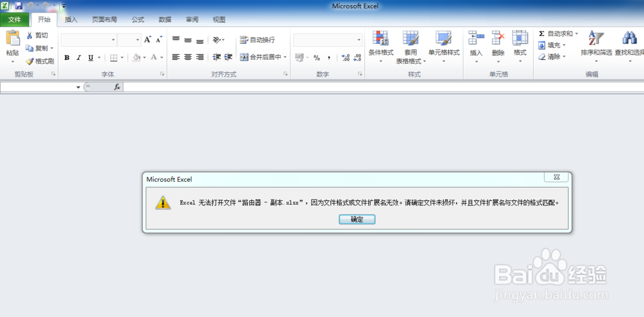The image size is (644, 317).
Task: Open the 视图 ribbon tab
Action: pos(219,19)
